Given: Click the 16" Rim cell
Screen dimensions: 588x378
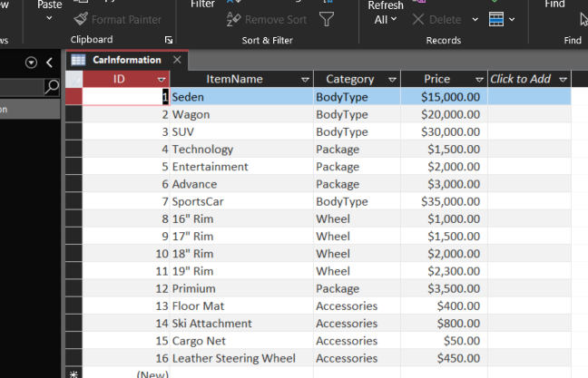Looking at the screenshot, I should point(241,218).
